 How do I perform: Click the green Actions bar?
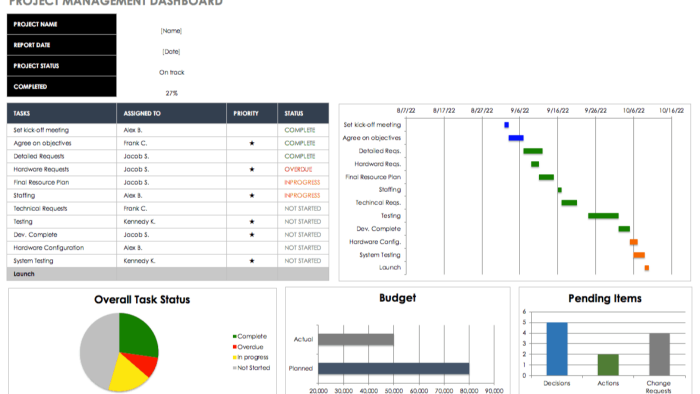608,365
